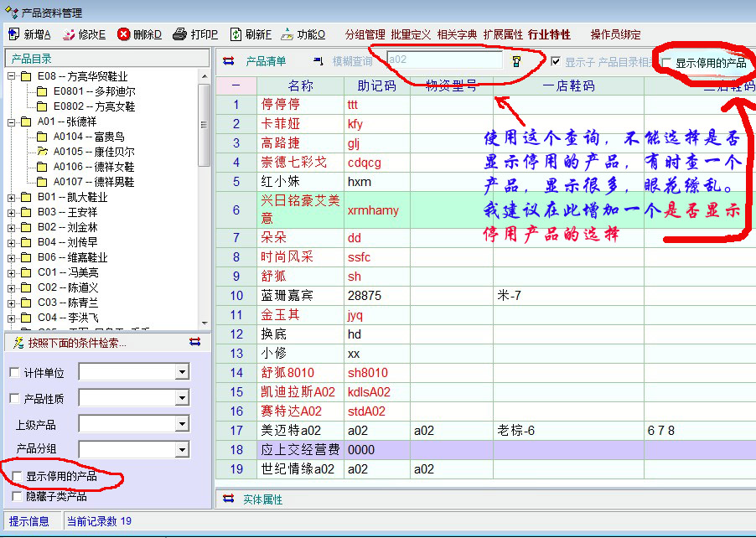Screen dimensions: 756x538
Task: Click the red 删除D (delete) icon
Action: (123, 34)
